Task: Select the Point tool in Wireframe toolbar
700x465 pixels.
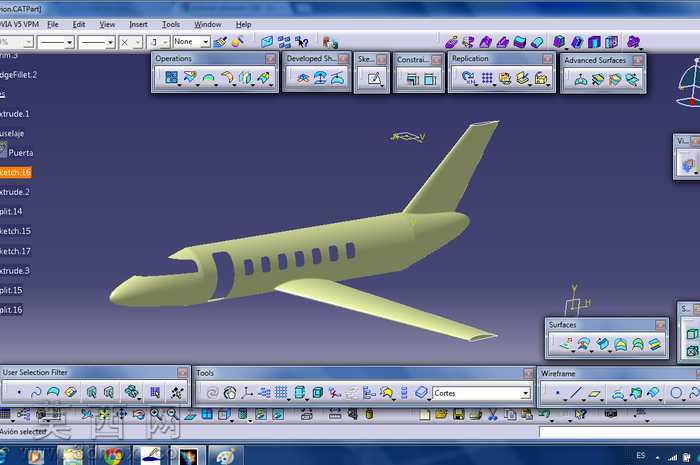Action: [x=558, y=393]
